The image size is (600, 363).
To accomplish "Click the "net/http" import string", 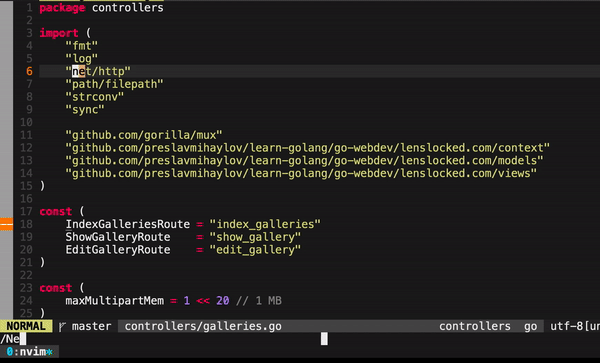I will click(x=98, y=71).
